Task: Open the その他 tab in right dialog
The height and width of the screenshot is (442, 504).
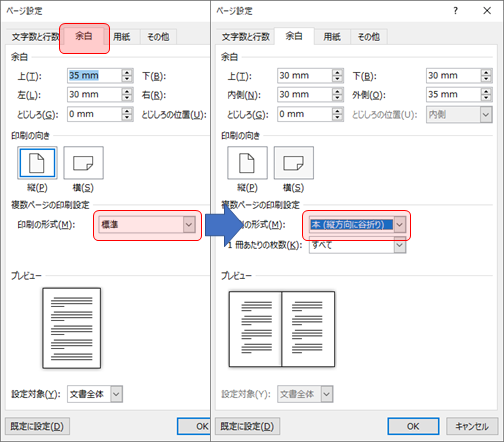Action: 368,37
